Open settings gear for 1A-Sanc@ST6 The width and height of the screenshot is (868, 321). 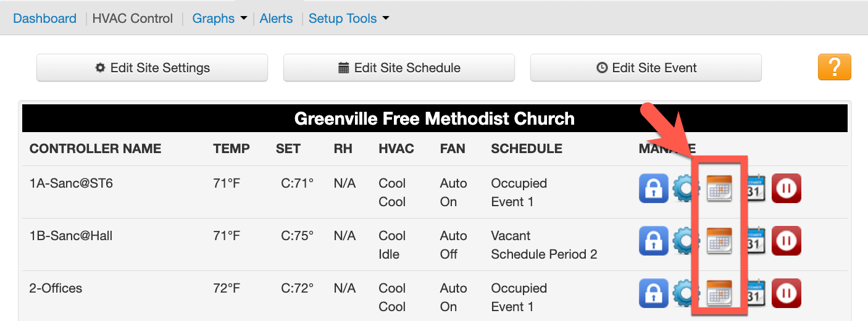(683, 188)
